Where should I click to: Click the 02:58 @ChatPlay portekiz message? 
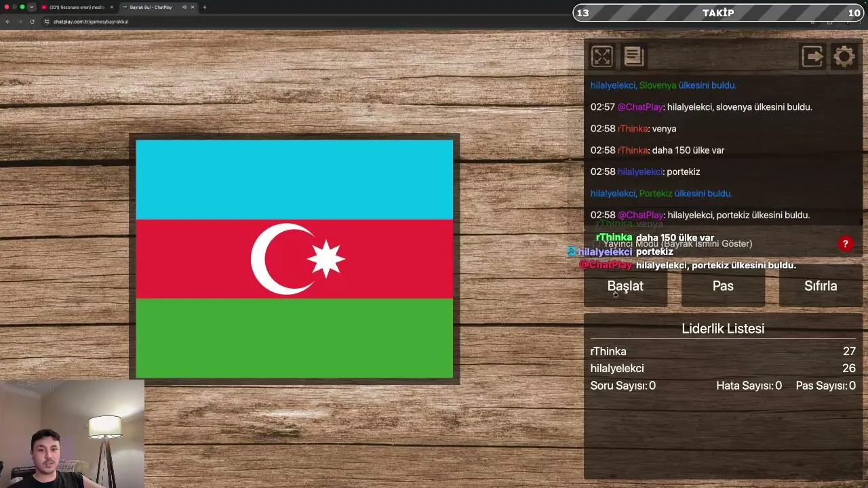click(x=700, y=216)
